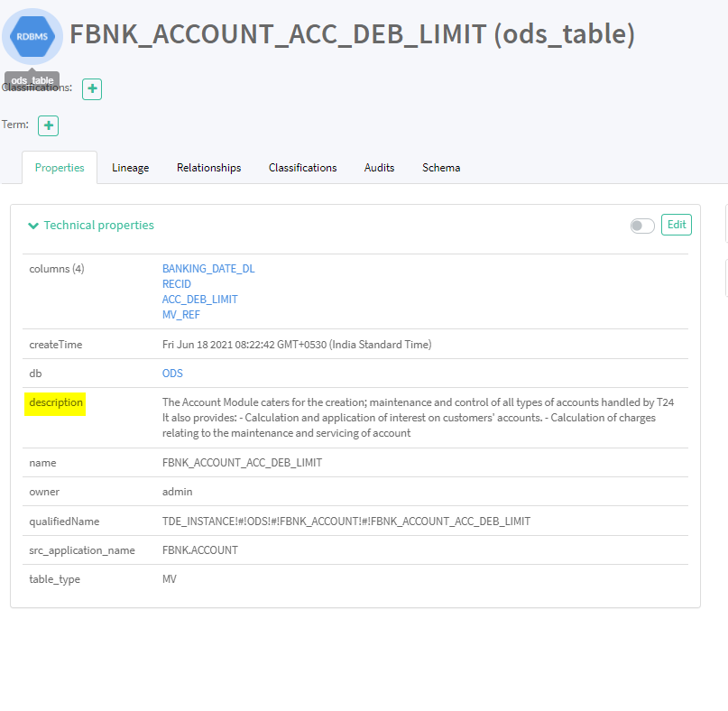The width and height of the screenshot is (728, 711).
Task: Open the MV_REF column link
Action: click(x=181, y=315)
